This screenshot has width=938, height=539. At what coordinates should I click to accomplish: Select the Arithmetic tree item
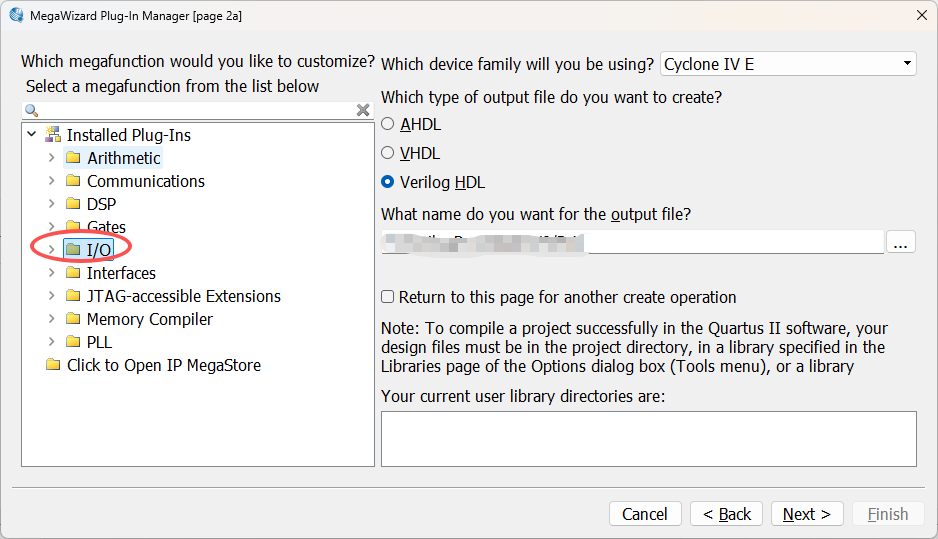point(124,158)
